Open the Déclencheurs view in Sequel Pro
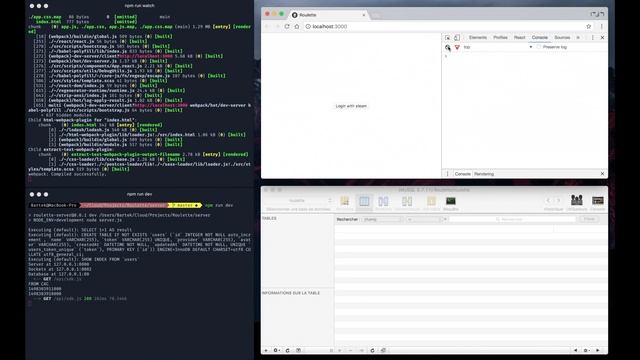Image resolution: width=640 pixels, height=360 pixels. point(407,202)
